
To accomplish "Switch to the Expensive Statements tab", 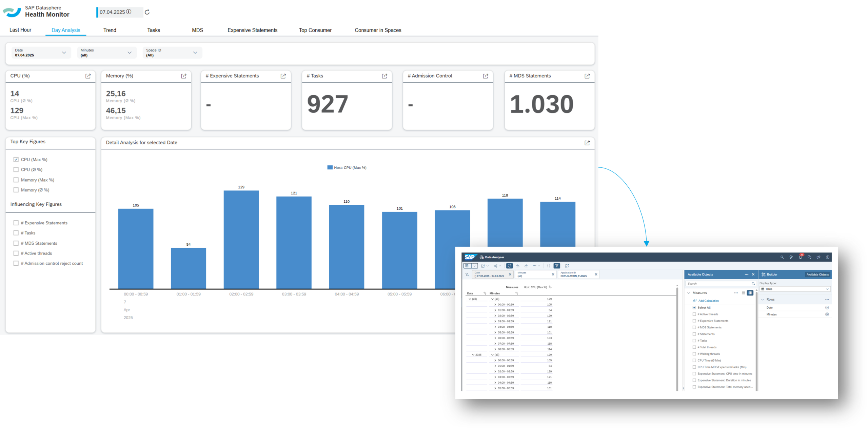I will pos(252,30).
